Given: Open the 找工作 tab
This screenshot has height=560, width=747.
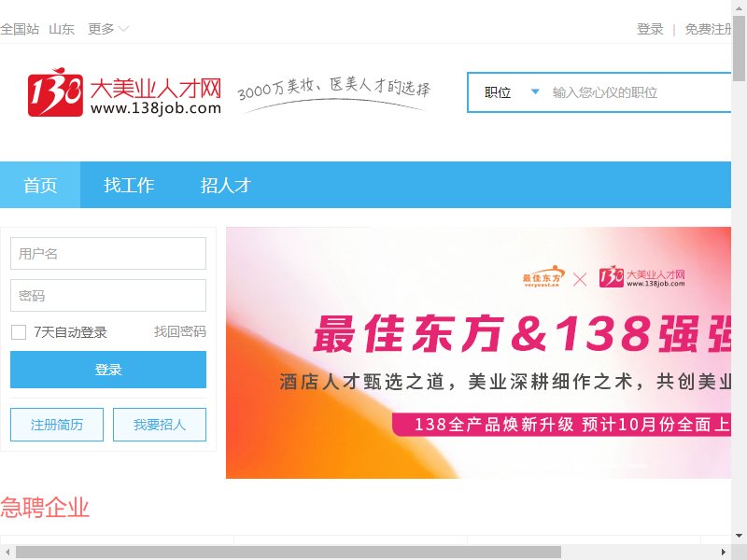Looking at the screenshot, I should [129, 185].
